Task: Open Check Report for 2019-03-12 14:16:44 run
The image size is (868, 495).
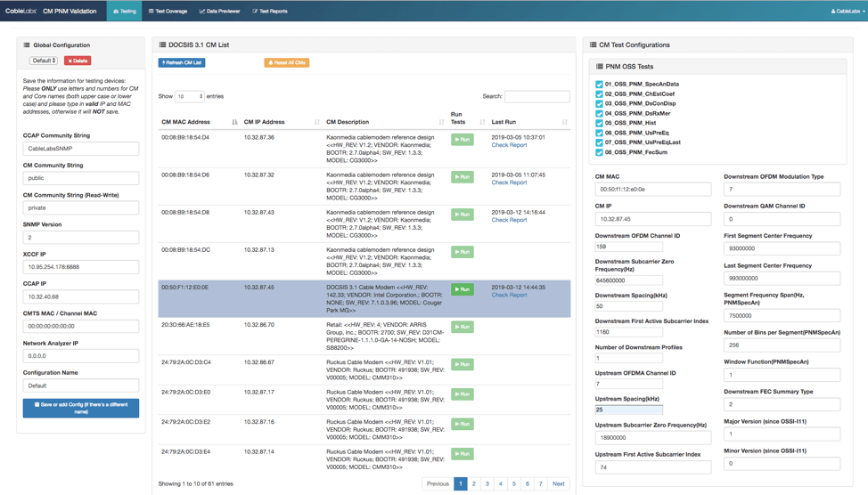Action: tap(509, 220)
